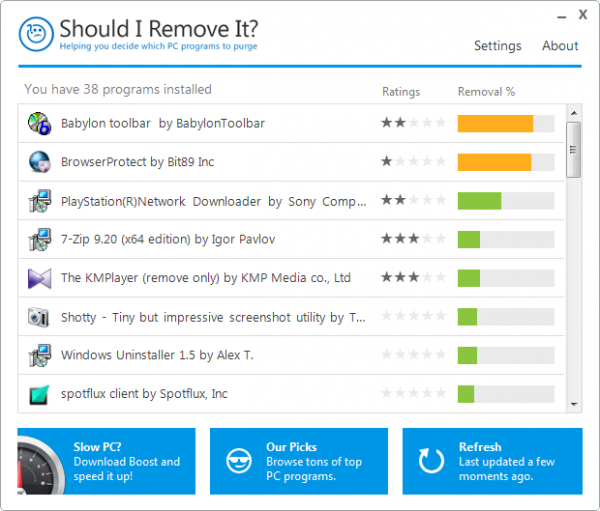Select the KMPlayer purple icon

(x=39, y=278)
